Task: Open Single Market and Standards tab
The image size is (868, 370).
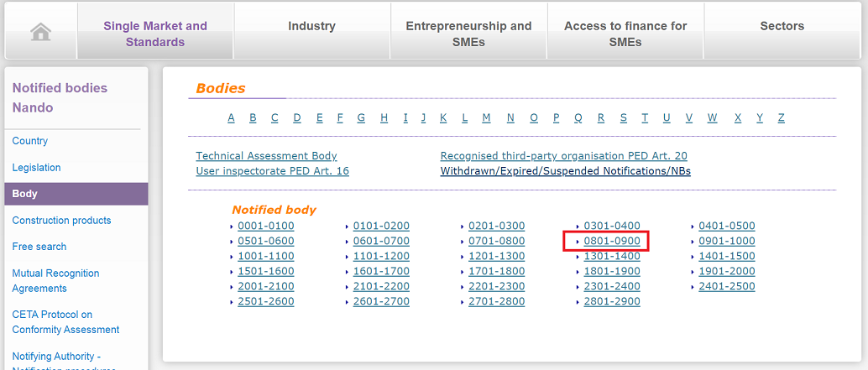Action: (155, 34)
